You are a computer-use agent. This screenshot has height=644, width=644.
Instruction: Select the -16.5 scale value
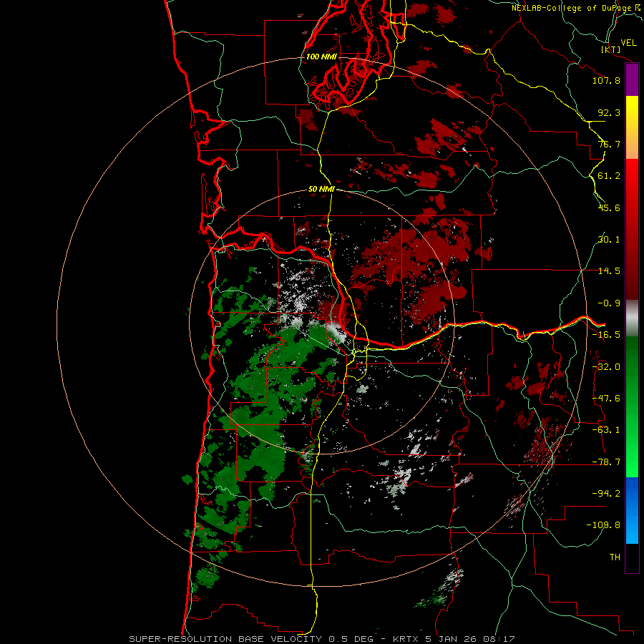[x=606, y=335]
